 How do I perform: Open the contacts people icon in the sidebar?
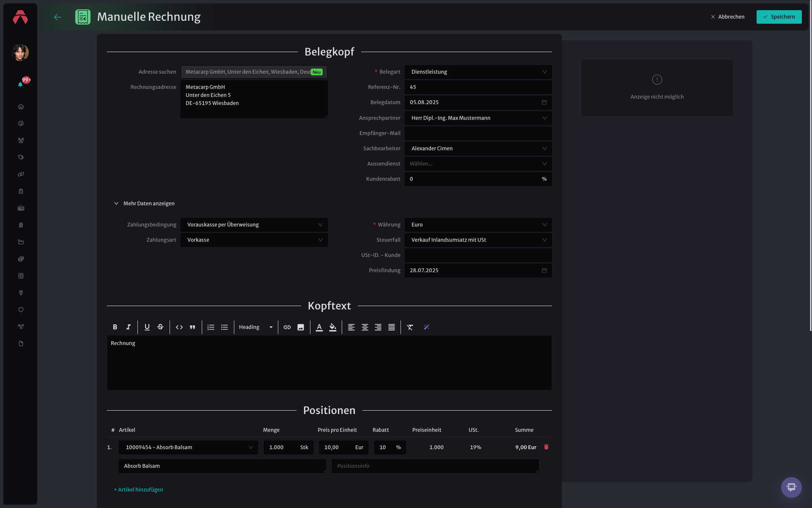21,141
